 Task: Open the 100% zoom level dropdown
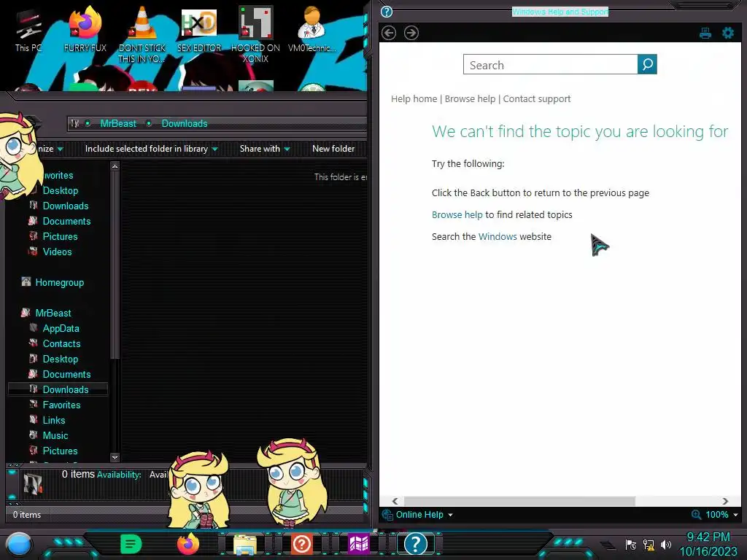point(721,515)
